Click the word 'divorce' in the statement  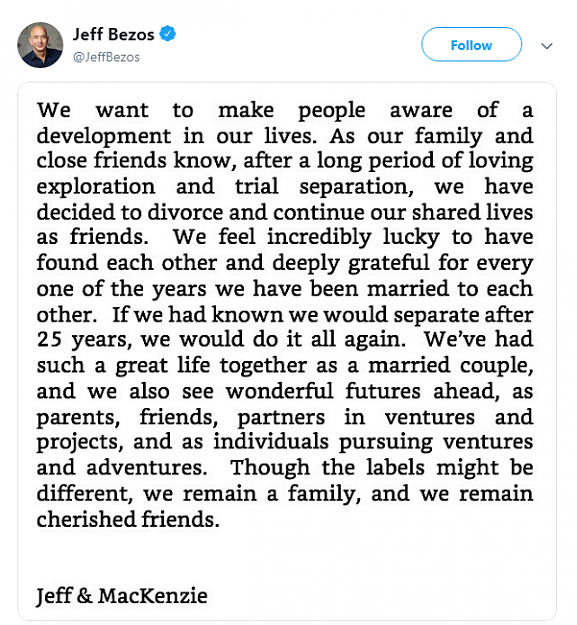[185, 212]
